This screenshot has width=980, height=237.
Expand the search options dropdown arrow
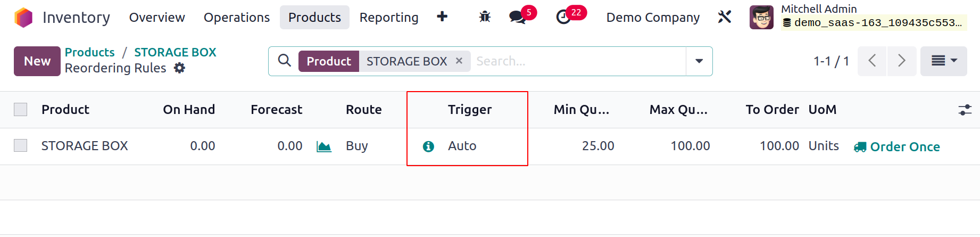(x=699, y=61)
